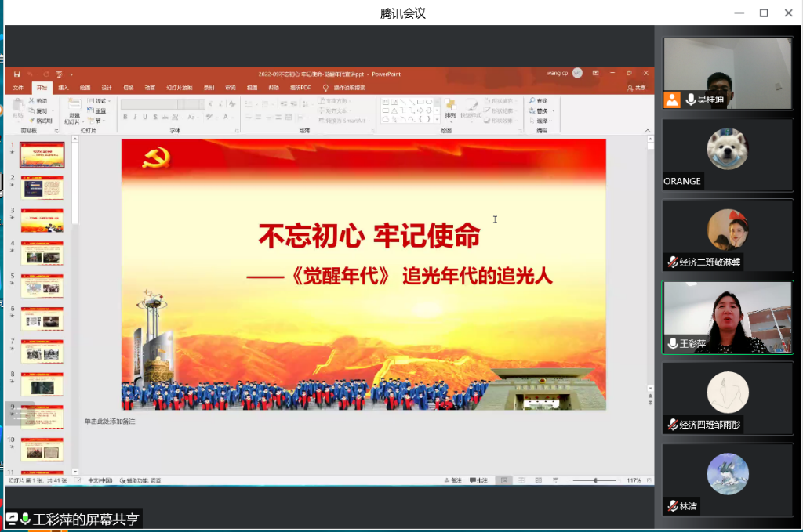Toggle Bold formatting
Viewport: 803px width, 532px height.
(x=125, y=117)
